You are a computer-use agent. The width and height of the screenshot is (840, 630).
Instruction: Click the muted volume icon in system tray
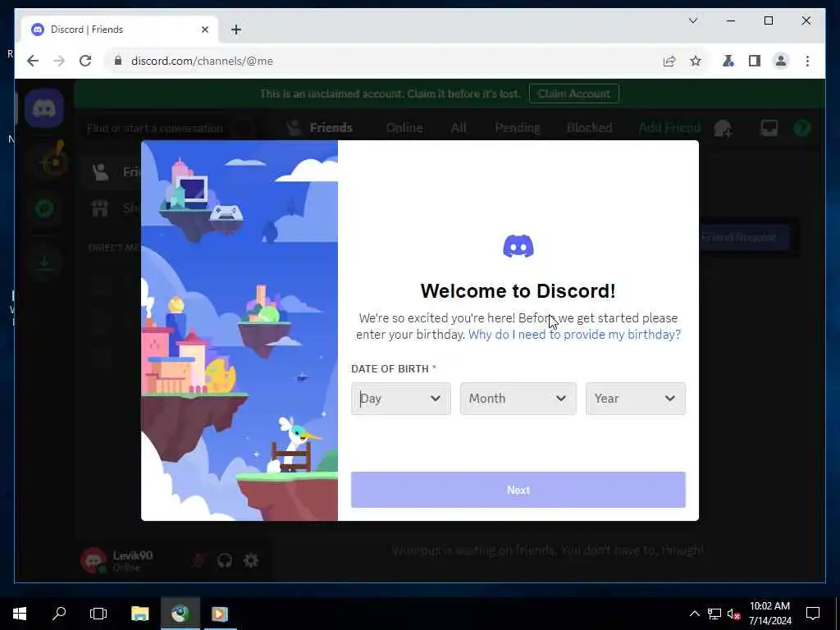coord(733,614)
